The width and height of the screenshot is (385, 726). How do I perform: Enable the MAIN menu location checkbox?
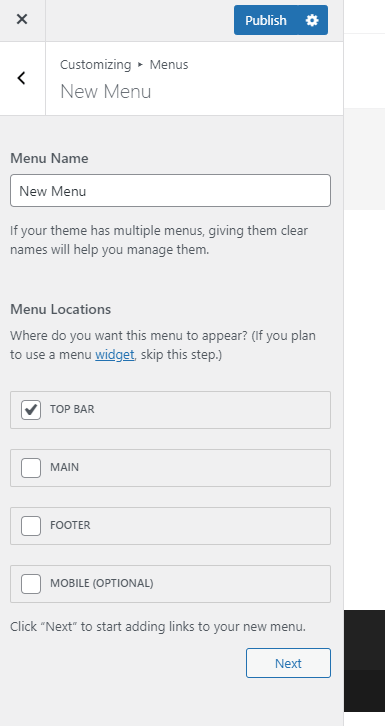[x=31, y=468]
